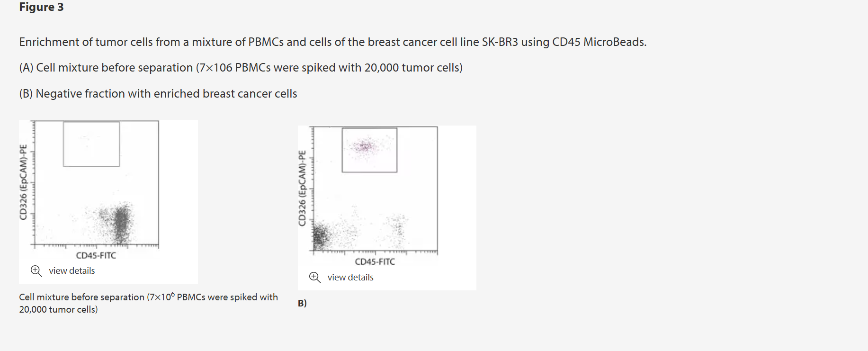868x351 pixels.
Task: Click the bold "B)" caption label
Action: pyautogui.click(x=302, y=303)
